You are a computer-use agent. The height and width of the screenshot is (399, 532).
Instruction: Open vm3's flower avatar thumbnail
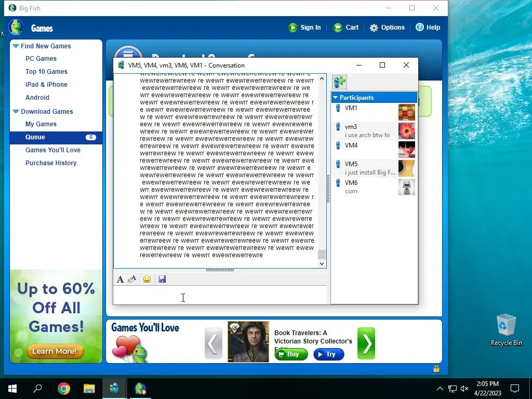406,131
